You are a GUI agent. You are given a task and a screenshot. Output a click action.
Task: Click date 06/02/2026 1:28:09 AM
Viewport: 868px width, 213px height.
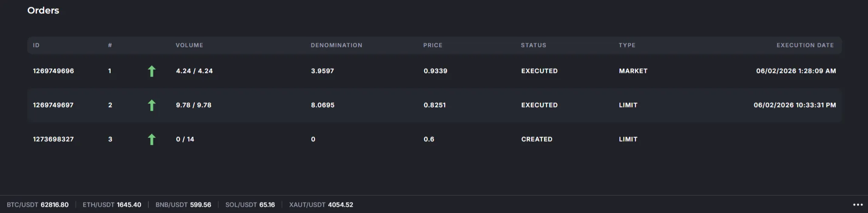796,71
